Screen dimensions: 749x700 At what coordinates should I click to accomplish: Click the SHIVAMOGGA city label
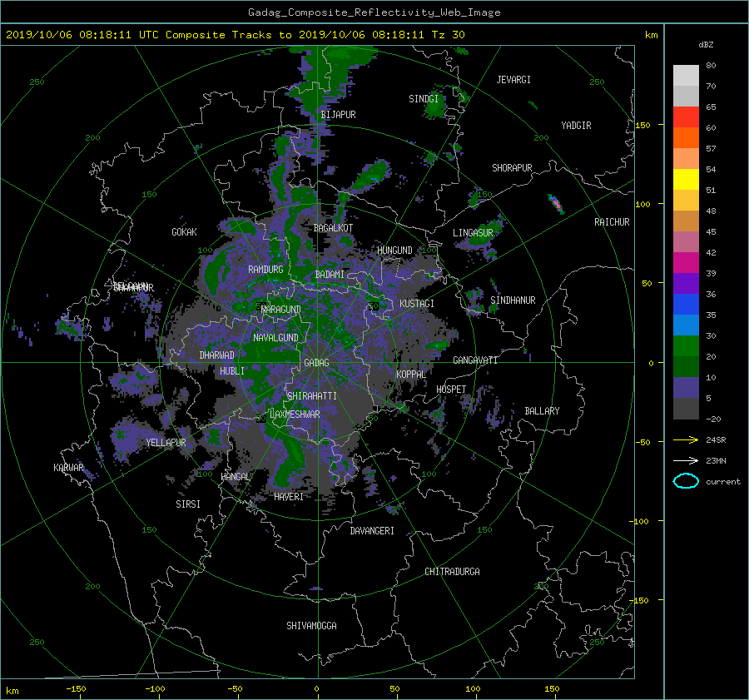311,625
